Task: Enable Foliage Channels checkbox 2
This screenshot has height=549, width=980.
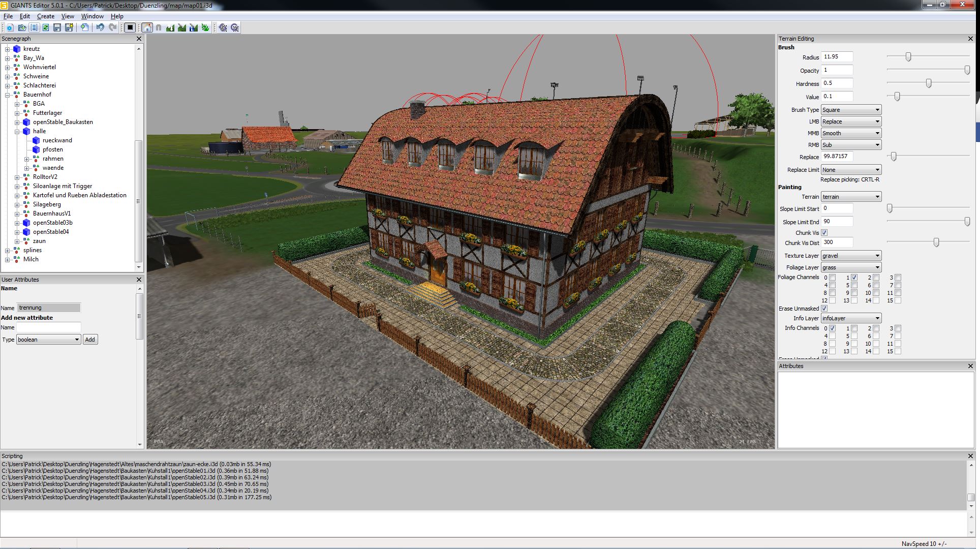Action: pyautogui.click(x=876, y=278)
